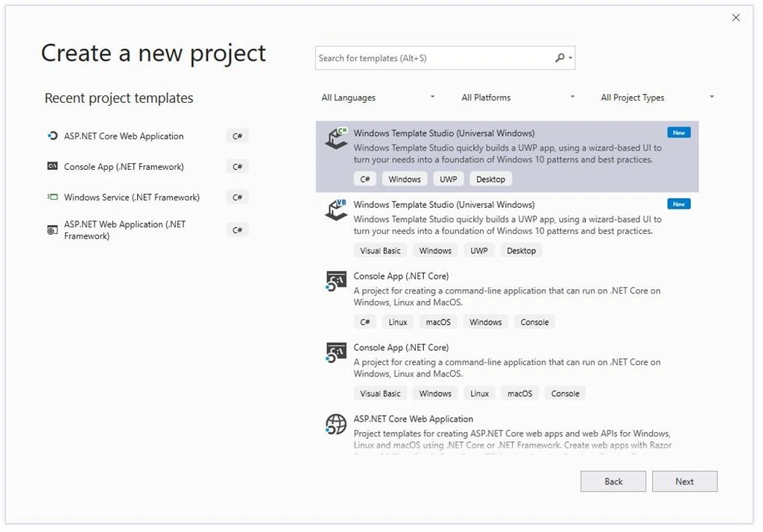
Task: Select ASP.NET Core Web Application list title
Action: pyautogui.click(x=413, y=419)
